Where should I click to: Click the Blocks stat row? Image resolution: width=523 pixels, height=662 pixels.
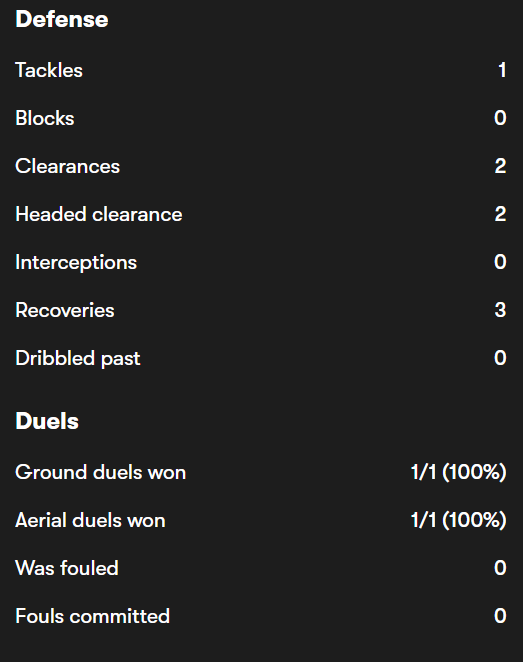pos(261,118)
